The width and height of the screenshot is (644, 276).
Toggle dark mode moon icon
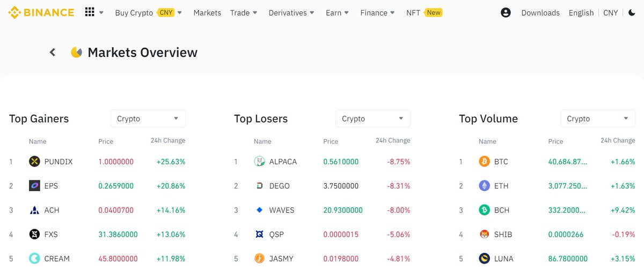click(632, 12)
